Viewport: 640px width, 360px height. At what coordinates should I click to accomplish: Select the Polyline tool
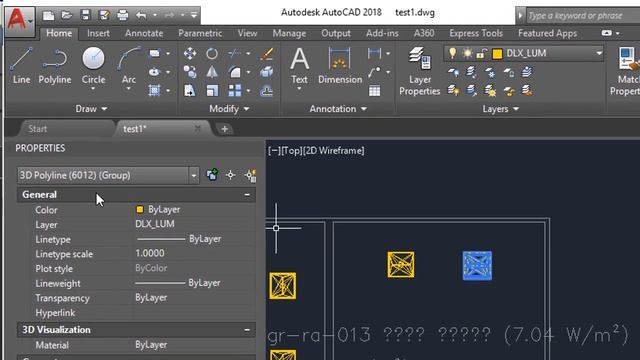[55, 65]
